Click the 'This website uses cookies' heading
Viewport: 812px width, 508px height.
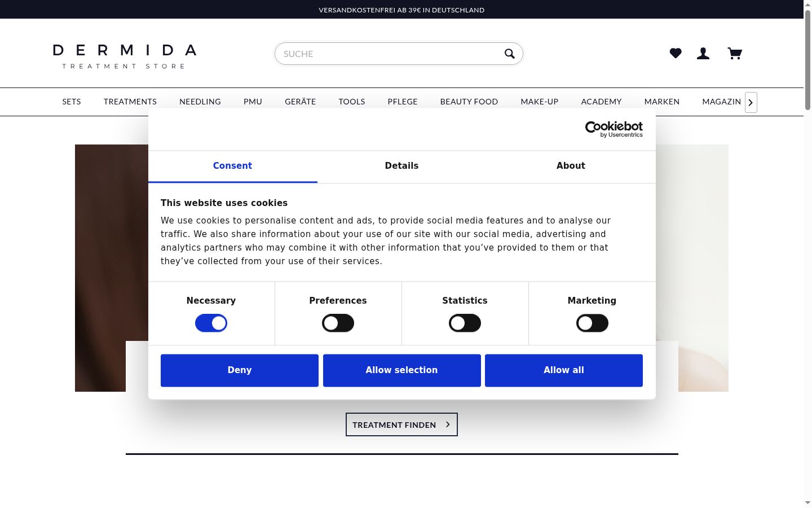tap(224, 203)
